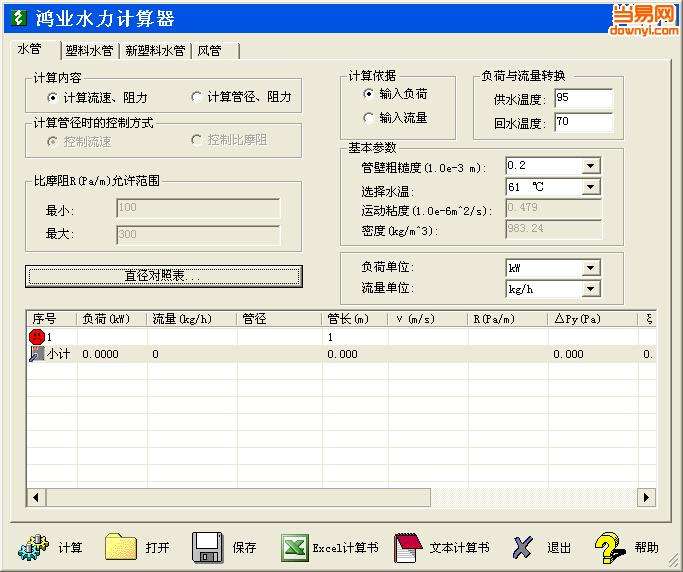Viewport: 683px width, 572px height.
Task: Exit using the X 退出 icon
Action: point(523,548)
